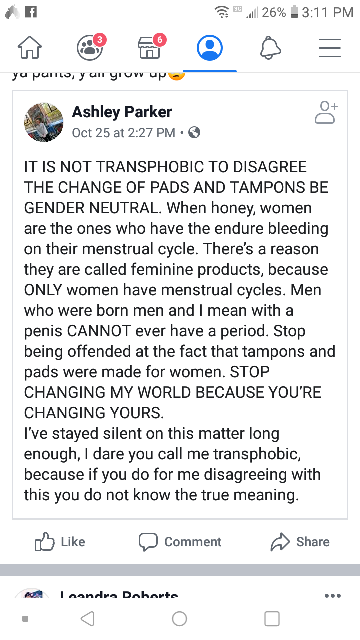Open Ashley Parker's profile picture
Viewport: 360px width, 640px height.
click(x=44, y=122)
